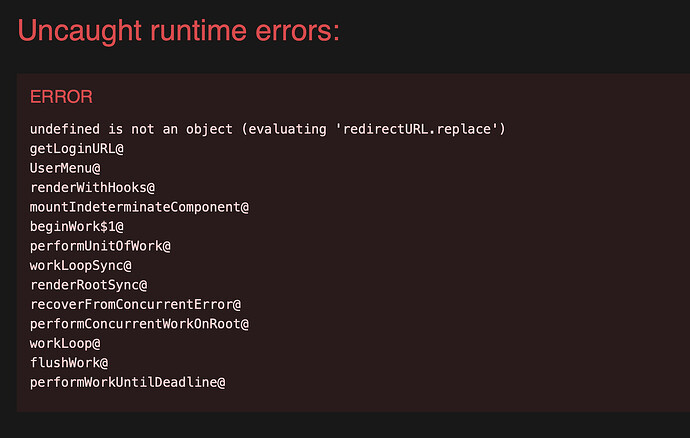Click the word 'runtime' in the heading
690x438 pixels.
(x=198, y=31)
